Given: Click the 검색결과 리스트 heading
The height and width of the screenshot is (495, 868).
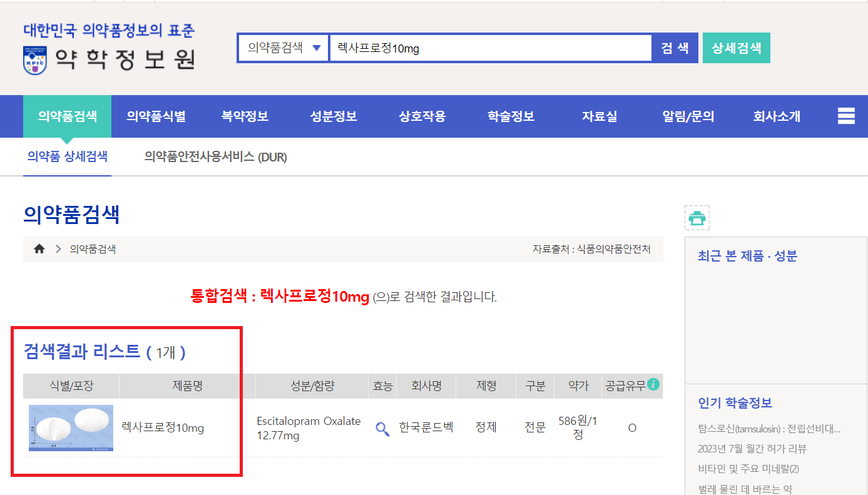Looking at the screenshot, I should 81,351.
